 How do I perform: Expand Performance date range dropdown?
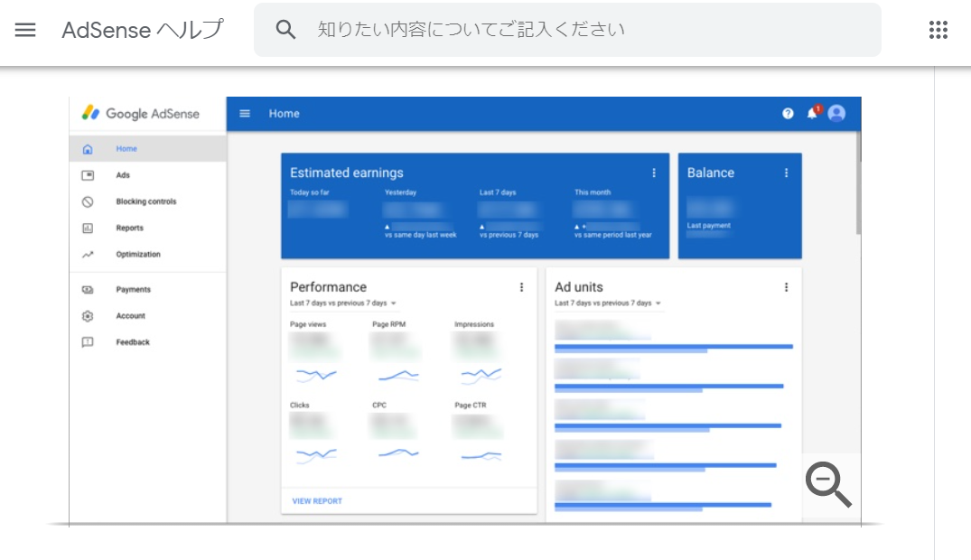click(x=343, y=303)
